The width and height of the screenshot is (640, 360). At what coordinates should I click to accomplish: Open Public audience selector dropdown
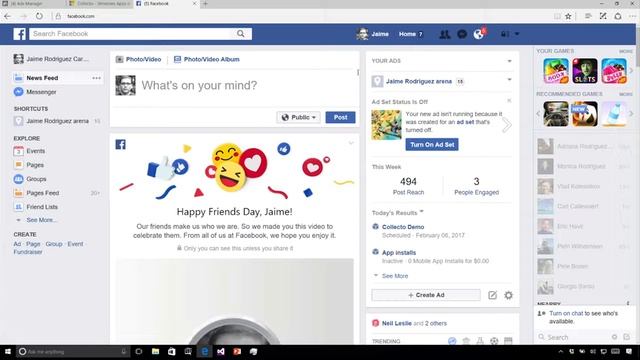point(298,117)
